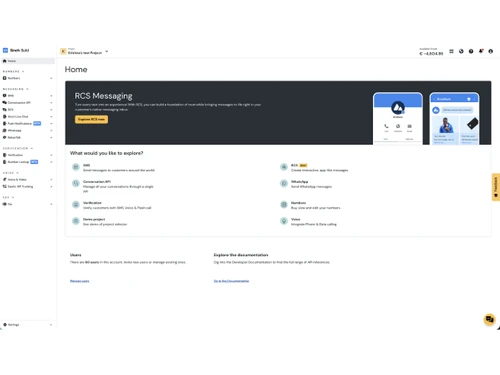Click the Fax icon in sidebar
The width and height of the screenshot is (500, 375).
(5, 204)
